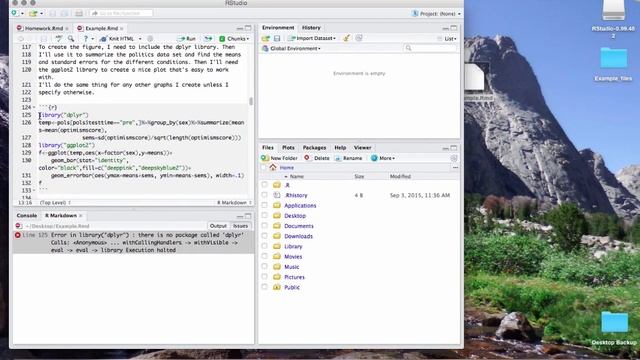This screenshot has height=360, width=640.
Task: Check the box for Applications folder
Action: (x=264, y=205)
